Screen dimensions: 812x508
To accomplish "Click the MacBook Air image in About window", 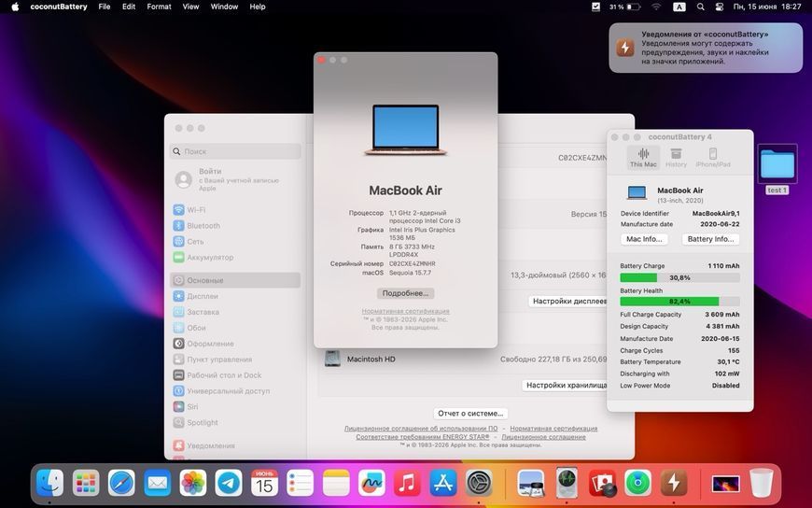I will tap(405, 130).
